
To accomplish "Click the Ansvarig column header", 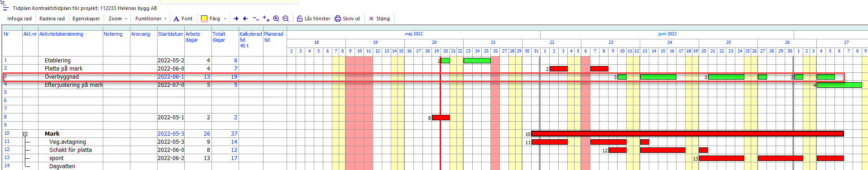I will pos(141,34).
